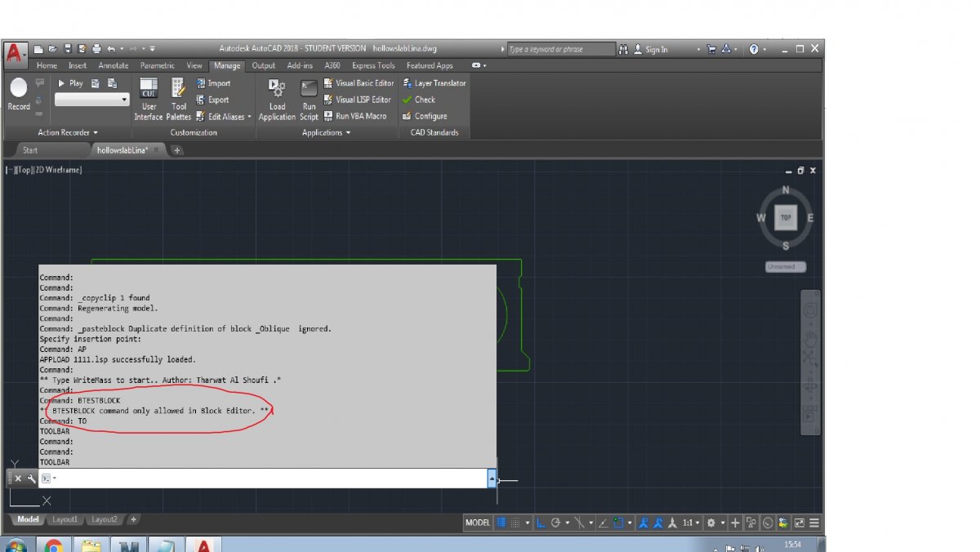Click the Check standards button
The image size is (980, 552).
[419, 100]
